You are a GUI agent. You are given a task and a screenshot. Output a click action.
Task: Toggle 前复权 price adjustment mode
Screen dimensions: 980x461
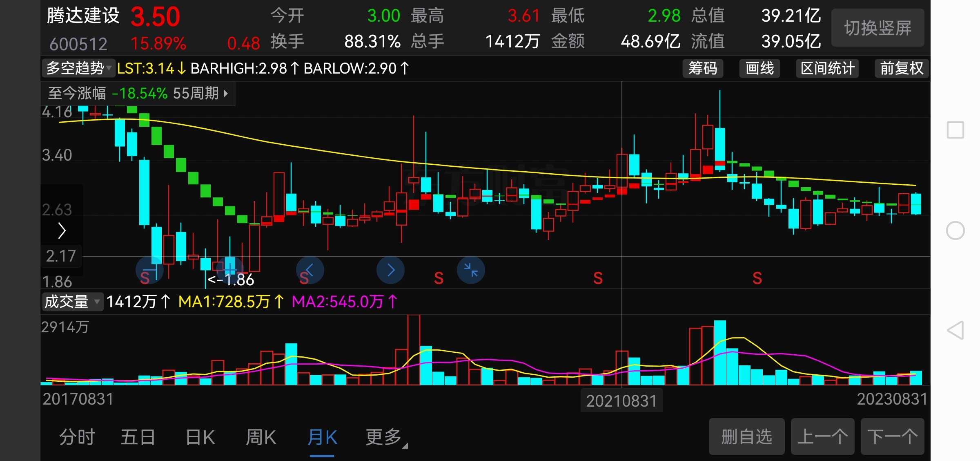(x=901, y=68)
